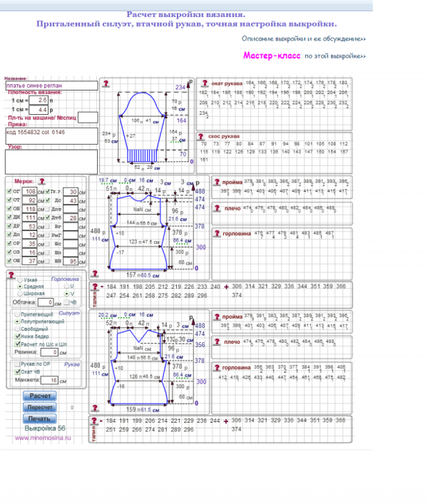Open the Описание выкройки и ее обсуждение link
Screen dimensions: 428x504
pos(305,38)
